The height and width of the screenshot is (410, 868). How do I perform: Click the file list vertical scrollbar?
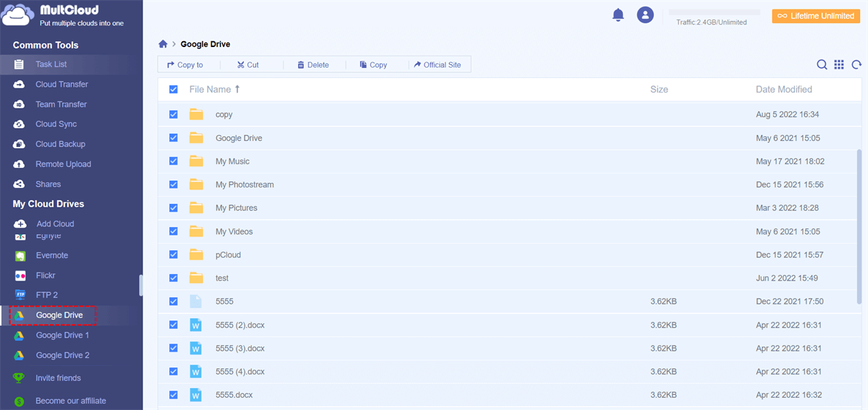(859, 226)
